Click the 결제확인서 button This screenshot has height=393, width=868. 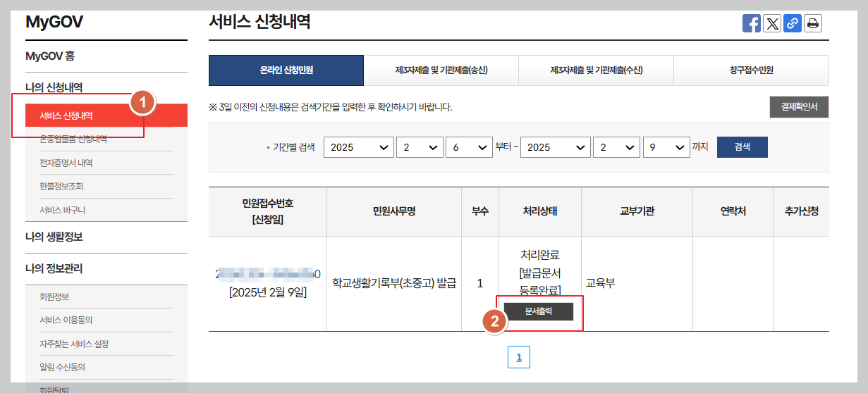tap(799, 107)
